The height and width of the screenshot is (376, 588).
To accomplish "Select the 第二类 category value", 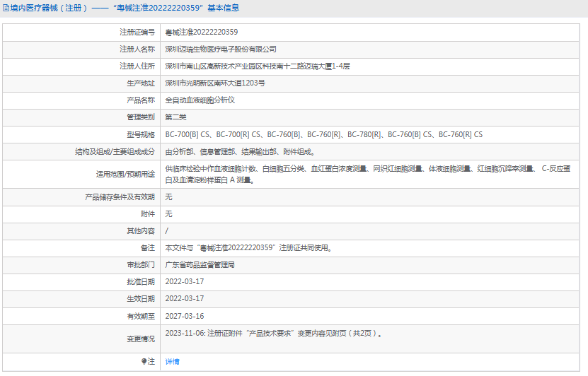I will point(175,117).
